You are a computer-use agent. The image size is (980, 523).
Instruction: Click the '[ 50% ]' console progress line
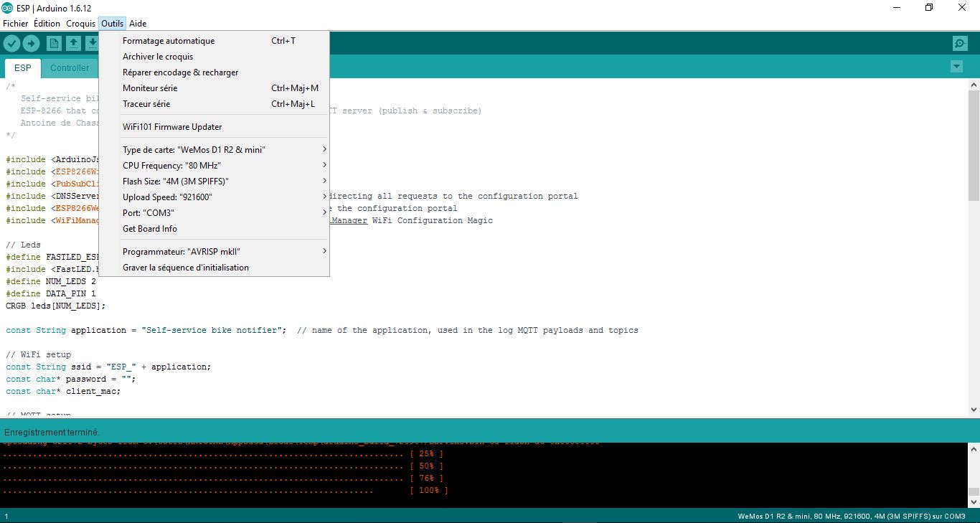[x=223, y=466]
